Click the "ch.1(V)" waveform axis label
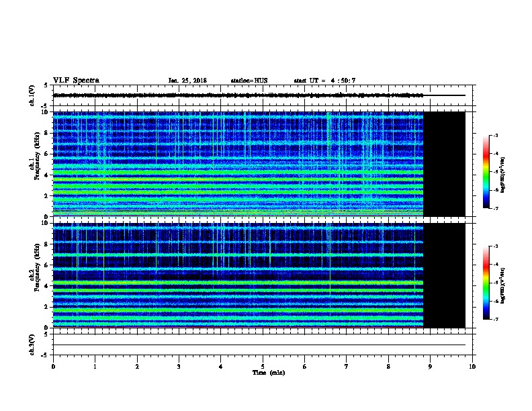 tap(32, 95)
